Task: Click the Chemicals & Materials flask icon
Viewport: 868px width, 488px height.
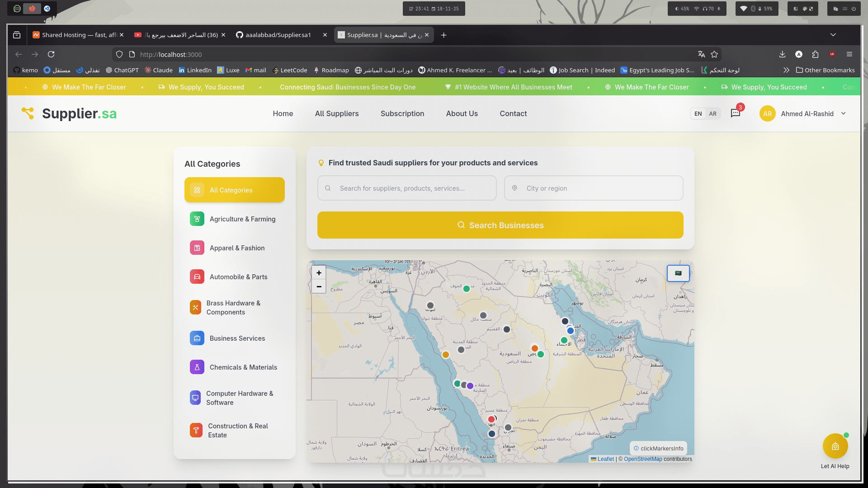Action: point(197,367)
